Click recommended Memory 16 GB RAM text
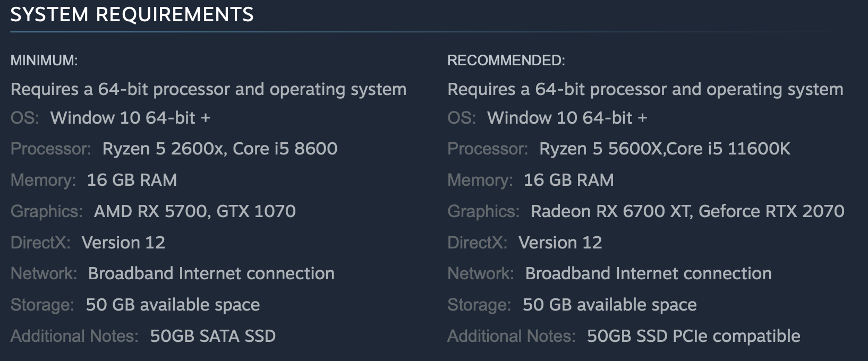The image size is (868, 361). pyautogui.click(x=568, y=180)
